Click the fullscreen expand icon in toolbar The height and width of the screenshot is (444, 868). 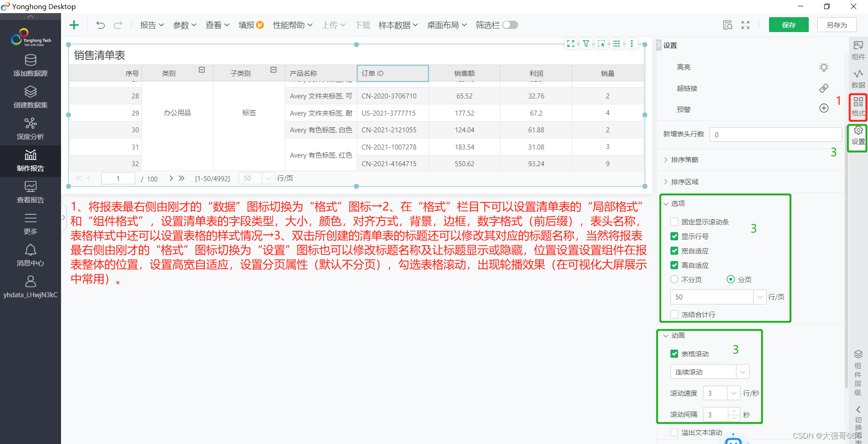[745, 25]
